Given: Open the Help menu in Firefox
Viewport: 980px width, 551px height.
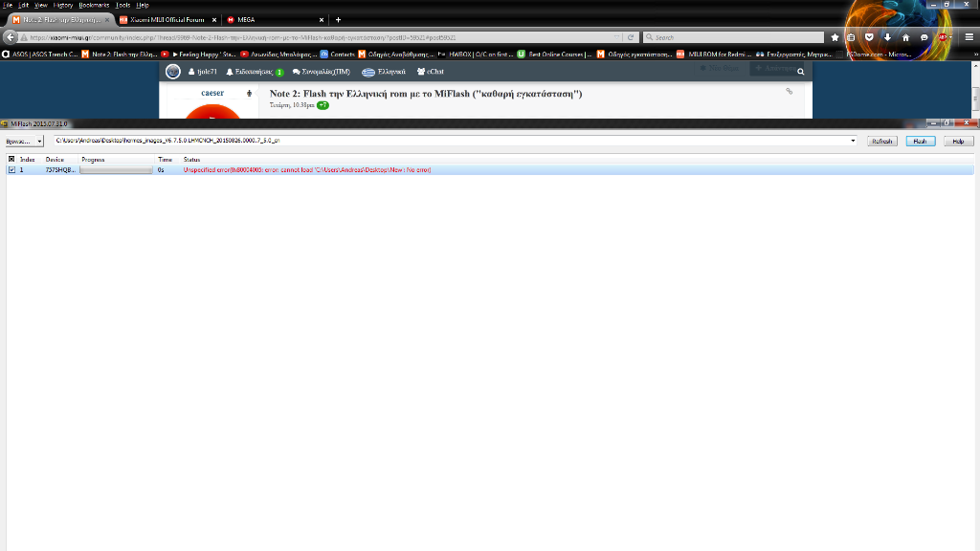Looking at the screenshot, I should [x=143, y=5].
